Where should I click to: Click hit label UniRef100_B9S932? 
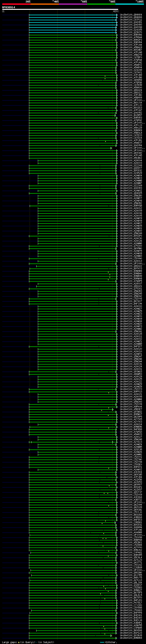pyautogui.click(x=131, y=170)
